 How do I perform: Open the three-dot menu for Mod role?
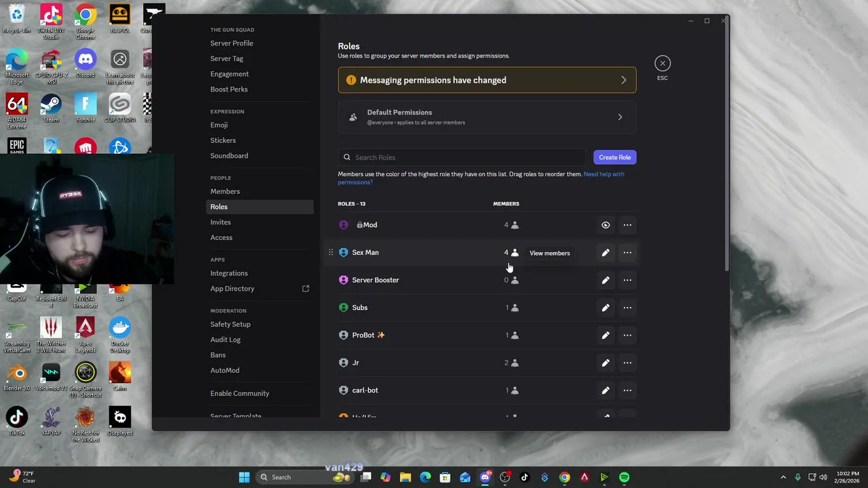(x=627, y=225)
